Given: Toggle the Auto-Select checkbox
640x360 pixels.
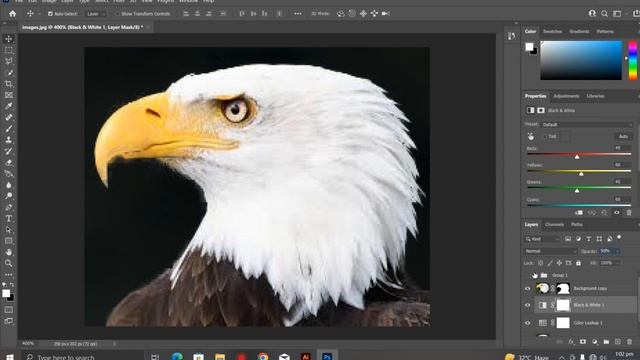Looking at the screenshot, I should [x=50, y=14].
